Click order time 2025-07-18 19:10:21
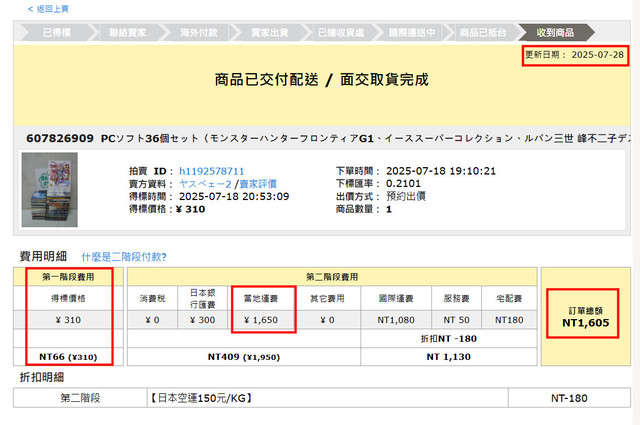This screenshot has height=425, width=640. tap(441, 171)
